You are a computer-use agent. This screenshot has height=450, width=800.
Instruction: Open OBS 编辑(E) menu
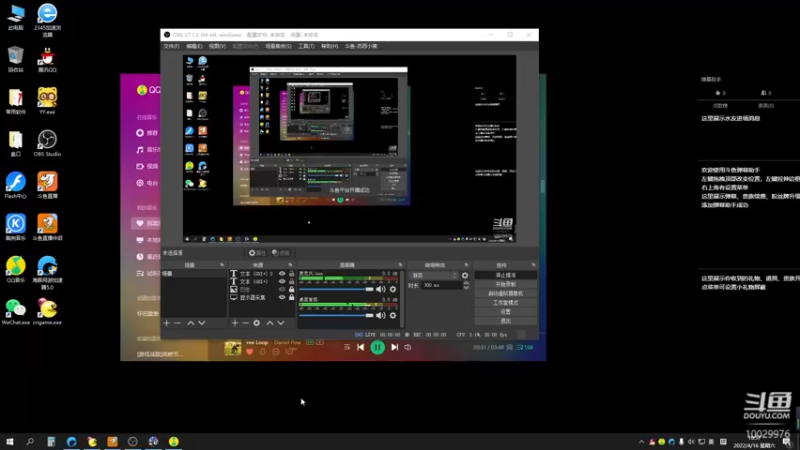point(194,46)
